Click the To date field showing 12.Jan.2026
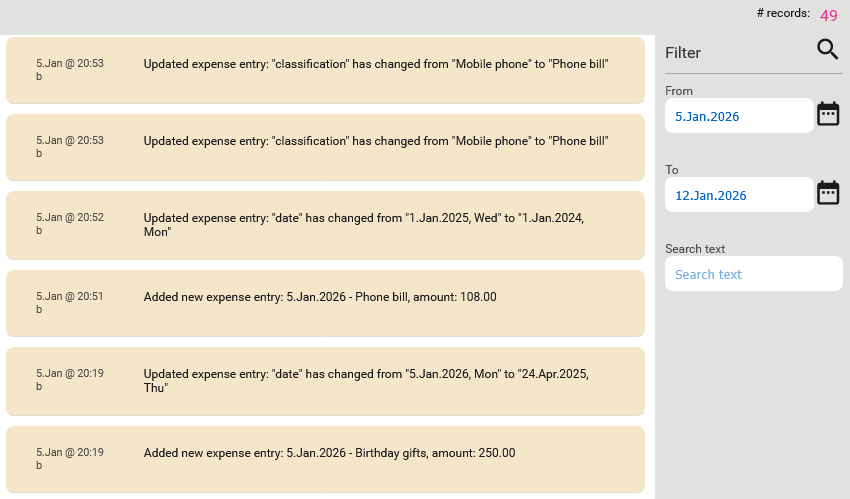 point(738,195)
